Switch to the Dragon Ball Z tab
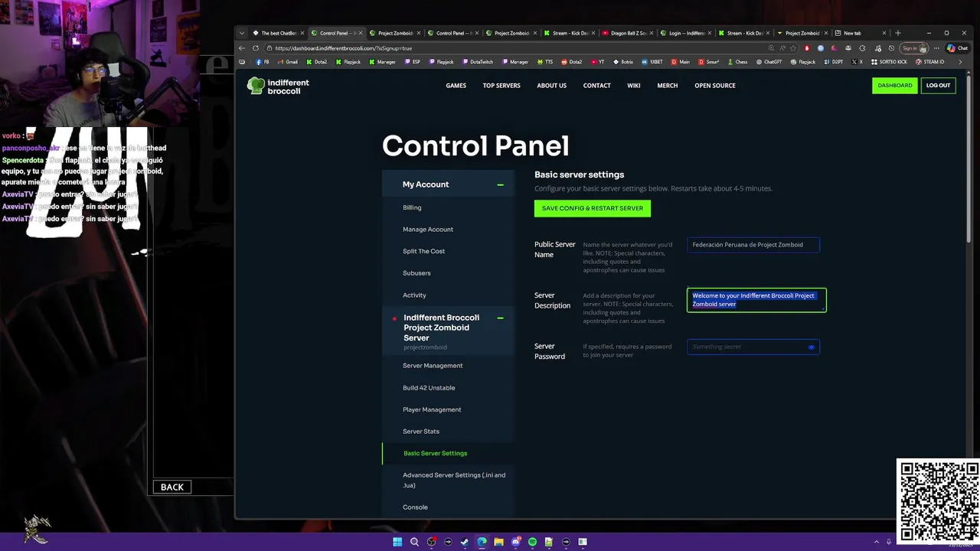 [628, 33]
